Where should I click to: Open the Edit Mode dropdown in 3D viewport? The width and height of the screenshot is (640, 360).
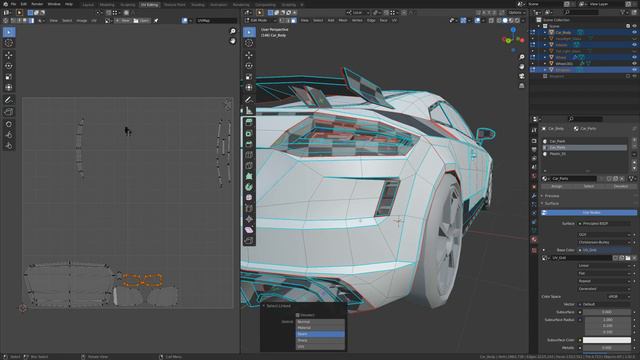tap(260, 20)
